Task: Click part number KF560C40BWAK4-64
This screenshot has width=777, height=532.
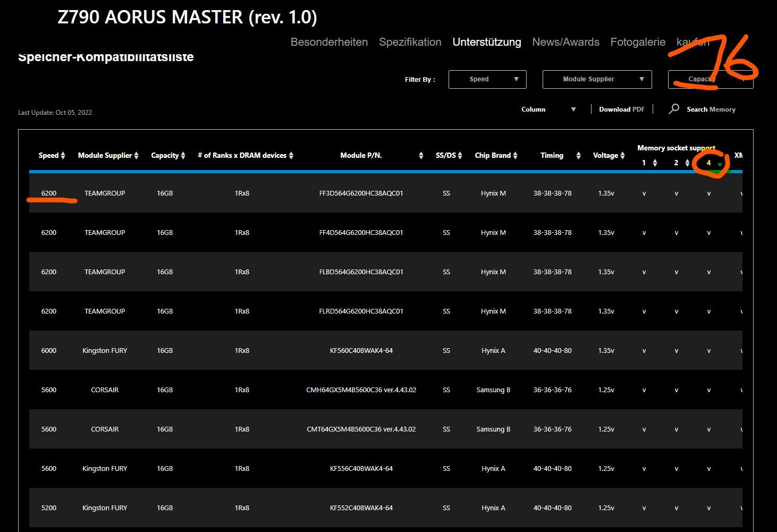Action: pos(361,351)
